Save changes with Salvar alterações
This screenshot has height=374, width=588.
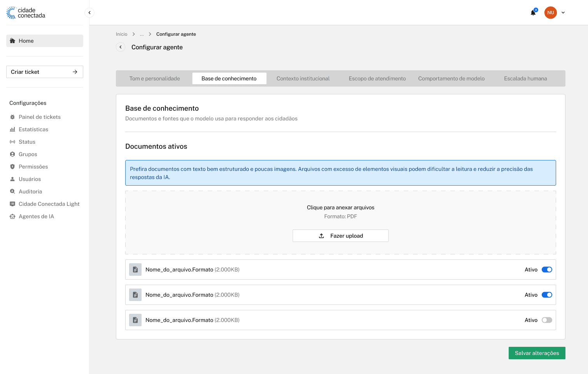point(537,353)
